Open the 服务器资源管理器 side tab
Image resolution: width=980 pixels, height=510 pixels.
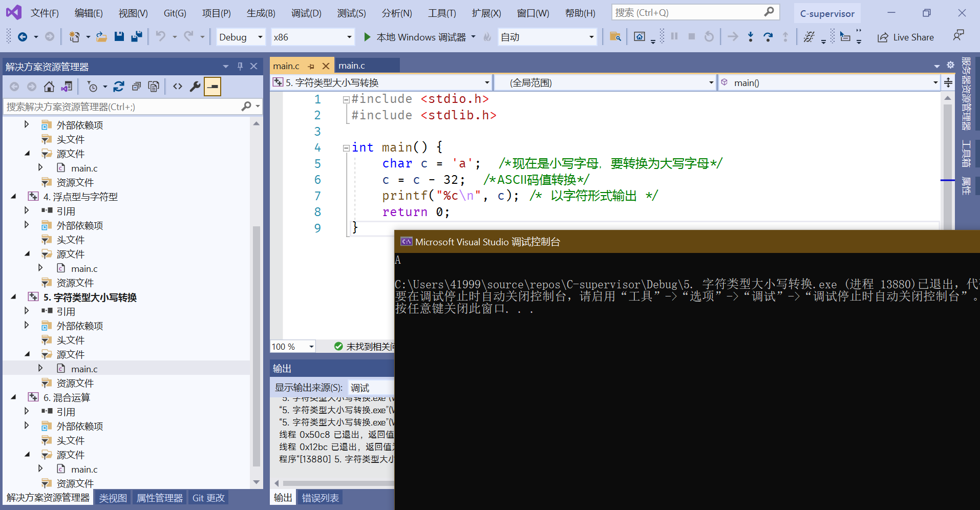pos(966,93)
